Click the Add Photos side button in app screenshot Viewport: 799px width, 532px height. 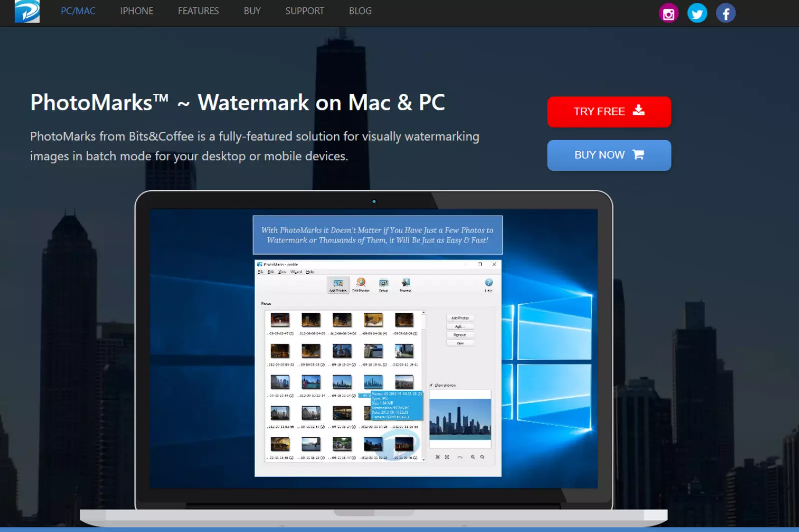point(460,318)
